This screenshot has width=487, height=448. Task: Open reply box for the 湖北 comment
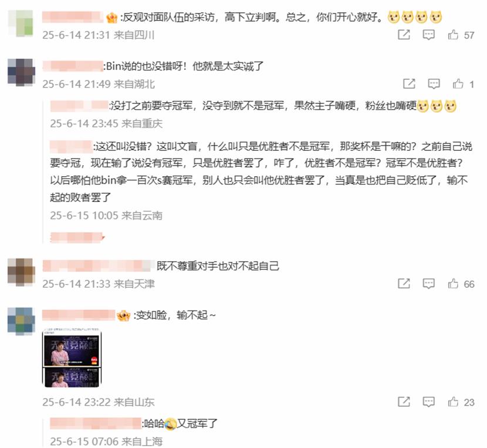[x=434, y=83]
